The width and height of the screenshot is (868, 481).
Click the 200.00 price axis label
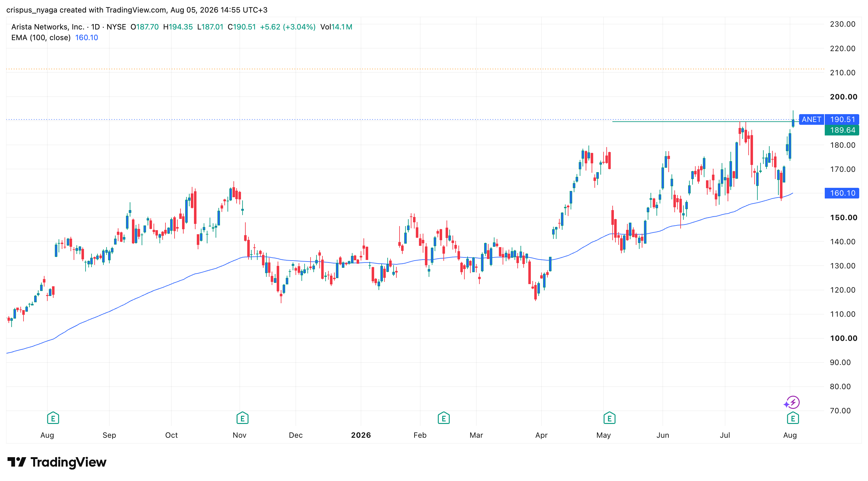[844, 97]
